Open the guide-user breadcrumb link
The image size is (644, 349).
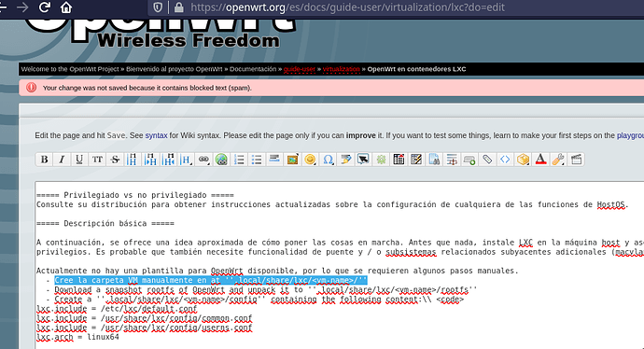(x=299, y=69)
